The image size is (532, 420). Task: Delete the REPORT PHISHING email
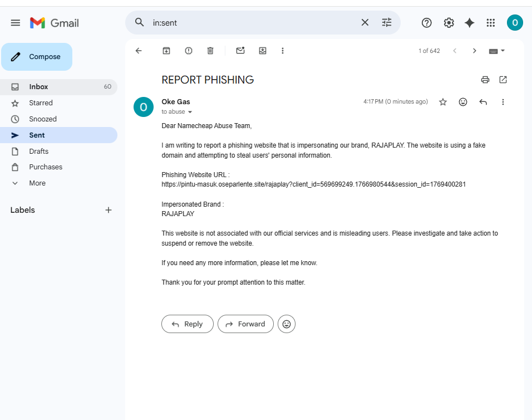[x=210, y=51]
